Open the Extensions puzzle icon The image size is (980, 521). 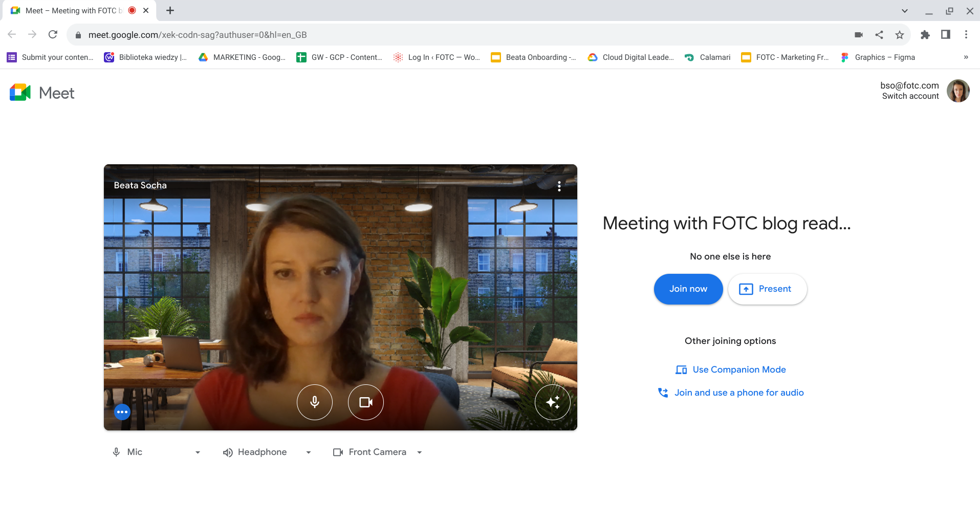[925, 35]
